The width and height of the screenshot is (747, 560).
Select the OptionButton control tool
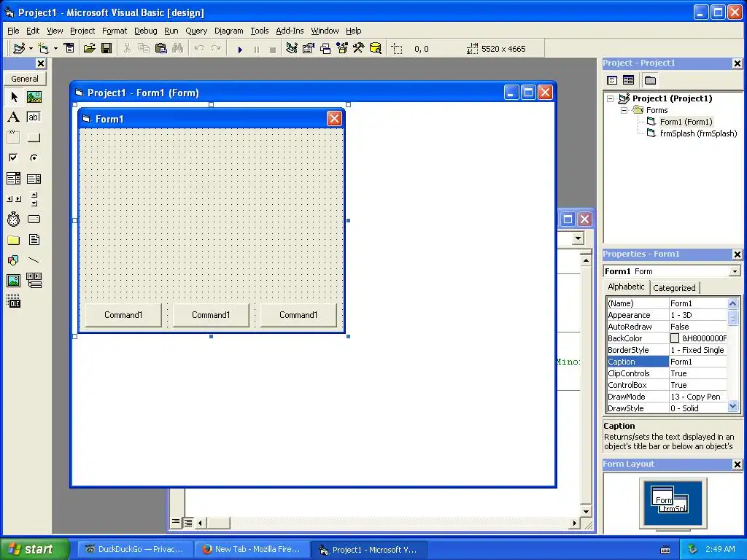34,157
